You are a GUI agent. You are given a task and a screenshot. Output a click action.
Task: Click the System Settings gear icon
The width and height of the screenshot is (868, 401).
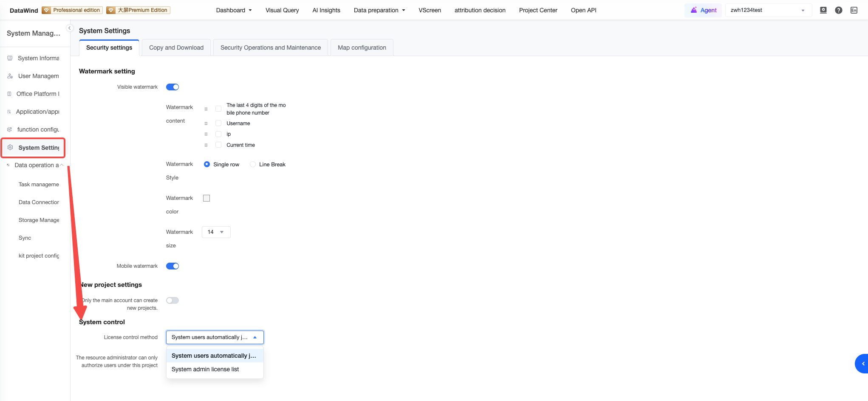pos(10,147)
